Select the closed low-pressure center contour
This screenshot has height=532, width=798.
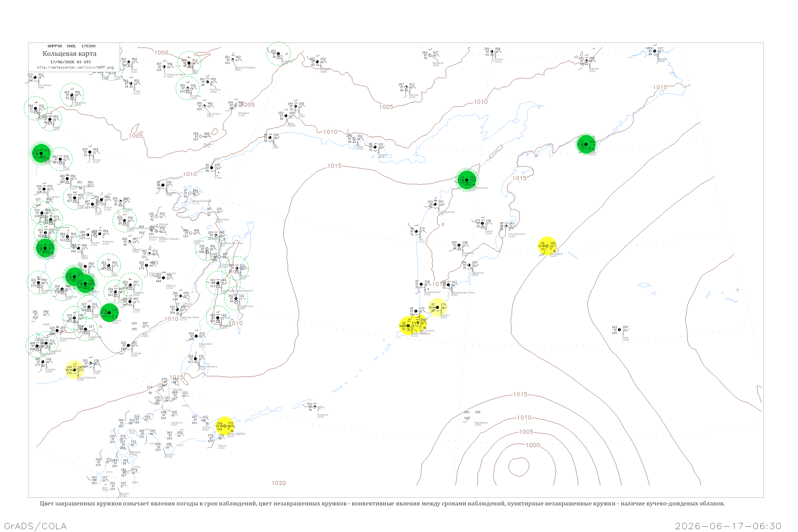(518, 467)
